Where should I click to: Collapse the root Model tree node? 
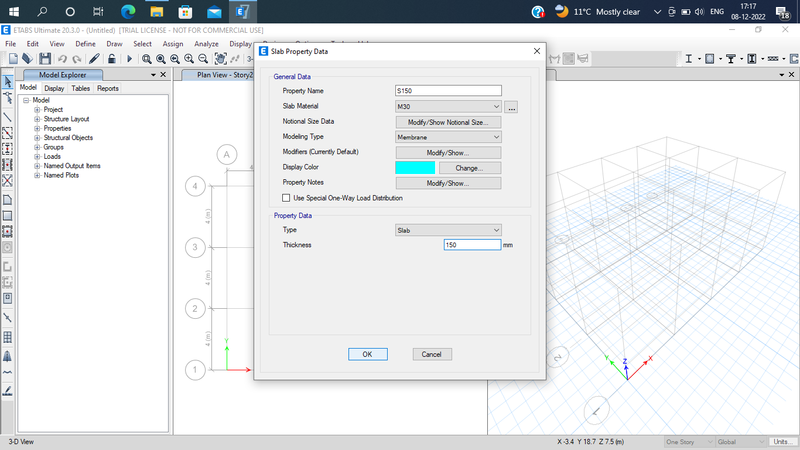click(x=26, y=100)
